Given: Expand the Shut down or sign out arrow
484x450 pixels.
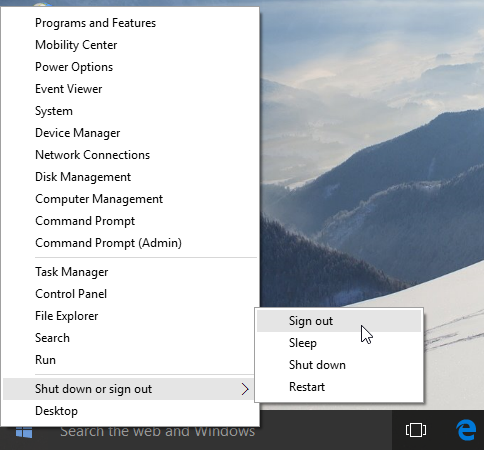Looking at the screenshot, I should tap(245, 389).
